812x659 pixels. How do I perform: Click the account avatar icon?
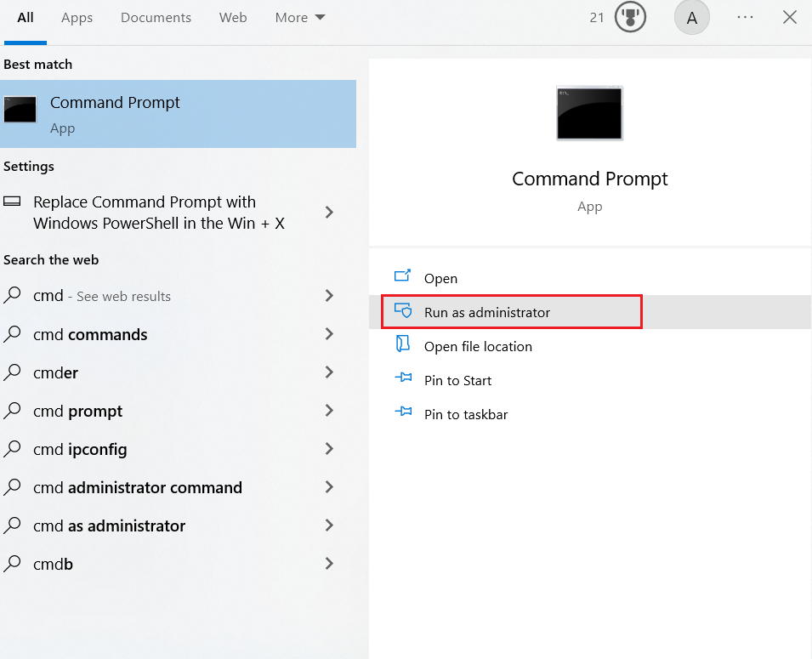691,17
